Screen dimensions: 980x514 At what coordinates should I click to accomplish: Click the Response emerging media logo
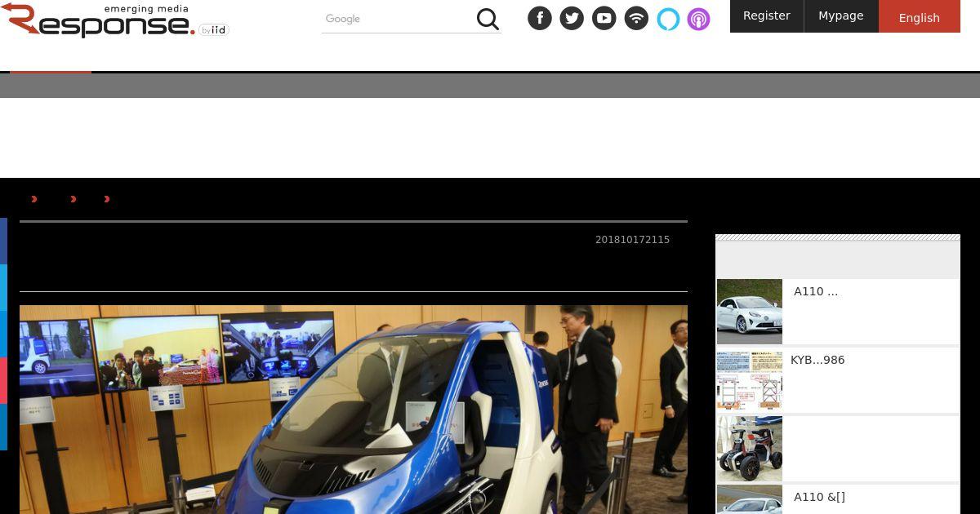pyautogui.click(x=114, y=20)
